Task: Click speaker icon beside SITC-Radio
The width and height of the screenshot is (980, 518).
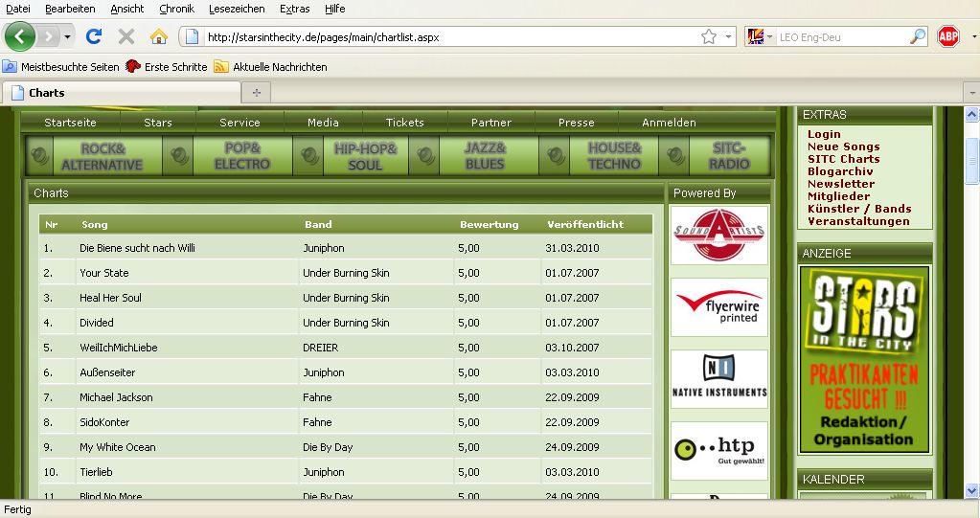Action: coord(675,155)
